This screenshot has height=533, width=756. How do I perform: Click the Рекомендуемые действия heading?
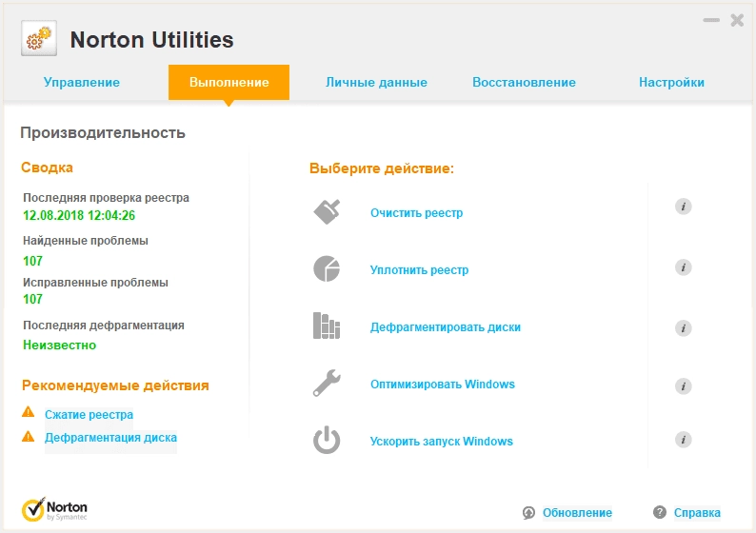pyautogui.click(x=115, y=385)
